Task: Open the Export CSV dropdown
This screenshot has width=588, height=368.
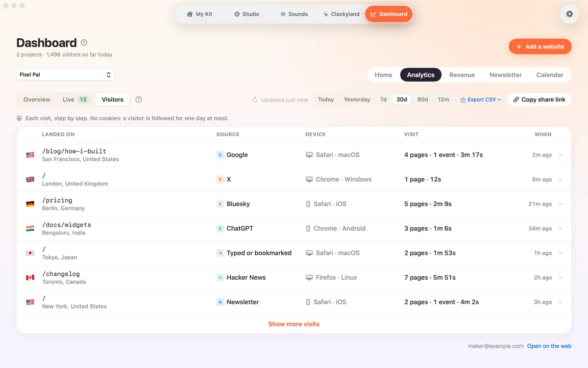Action: (481, 100)
